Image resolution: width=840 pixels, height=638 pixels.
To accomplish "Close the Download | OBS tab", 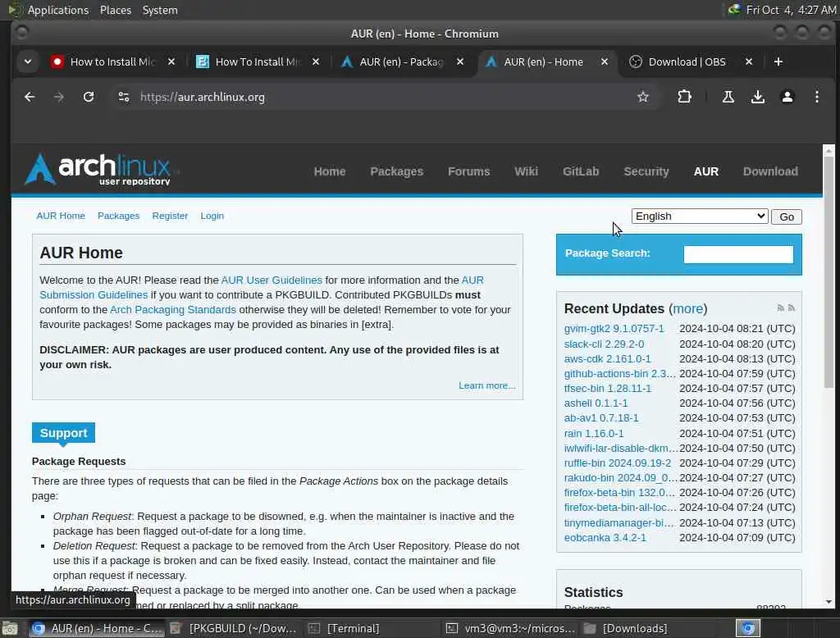I will pyautogui.click(x=749, y=62).
